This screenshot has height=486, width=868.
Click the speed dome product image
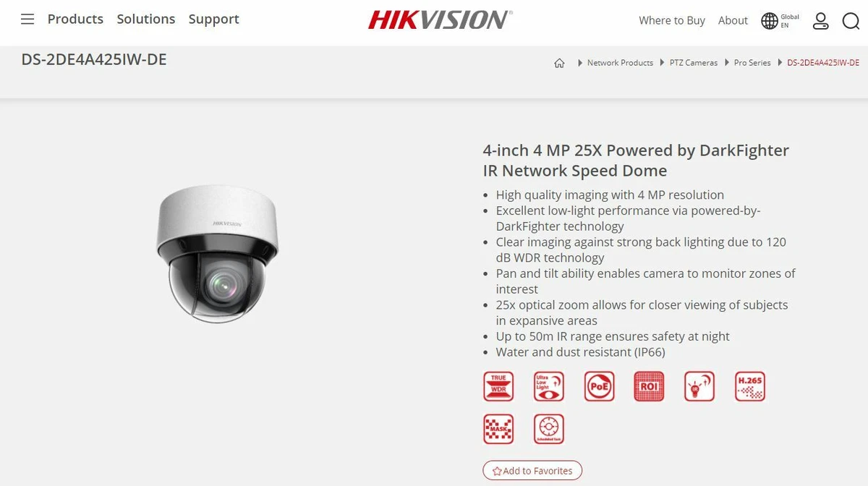217,253
